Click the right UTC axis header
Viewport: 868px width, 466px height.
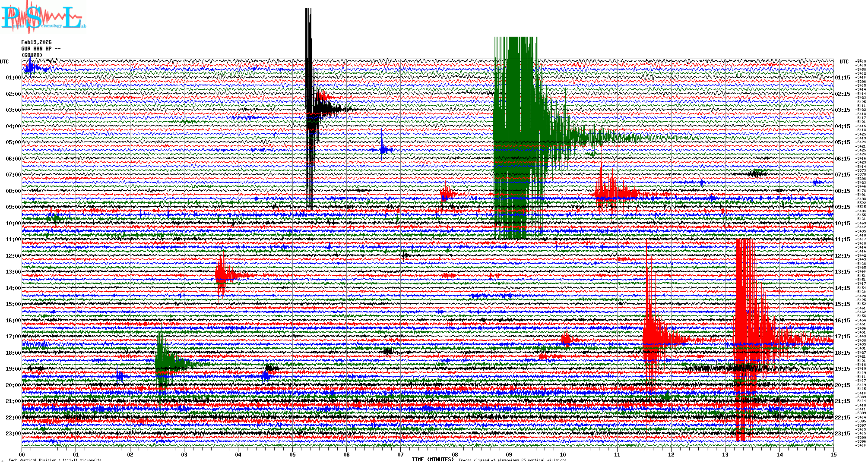[x=844, y=62]
